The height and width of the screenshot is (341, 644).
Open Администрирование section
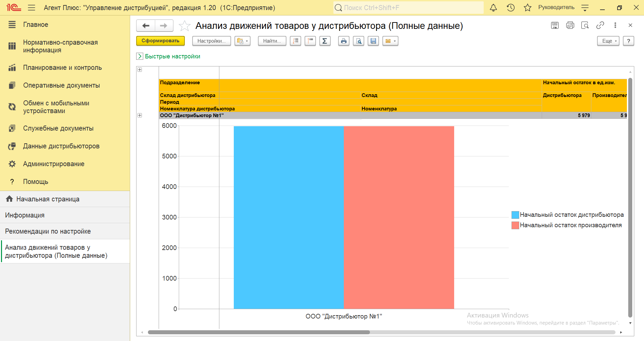(x=65, y=164)
